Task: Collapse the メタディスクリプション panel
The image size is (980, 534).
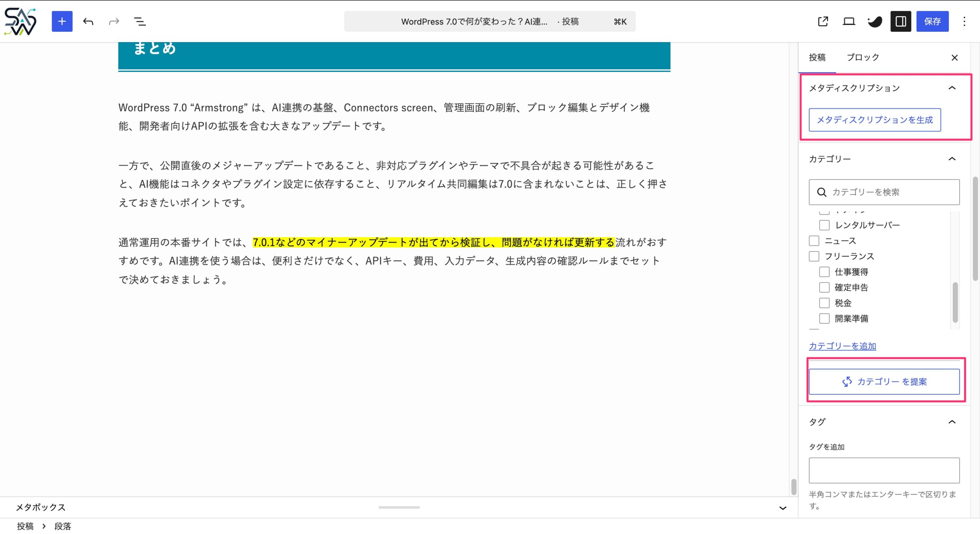Action: click(952, 88)
